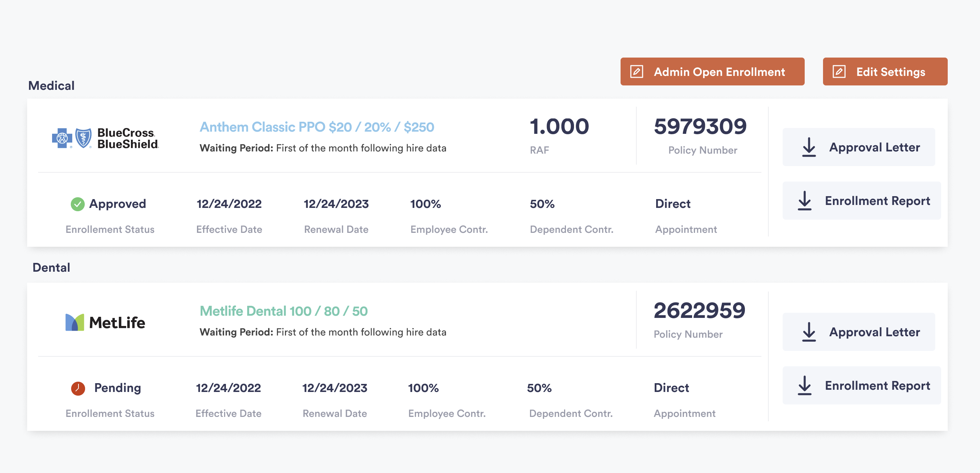The width and height of the screenshot is (980, 473).
Task: Open the Metlife Dental 100/80/50 plan link
Action: [283, 311]
